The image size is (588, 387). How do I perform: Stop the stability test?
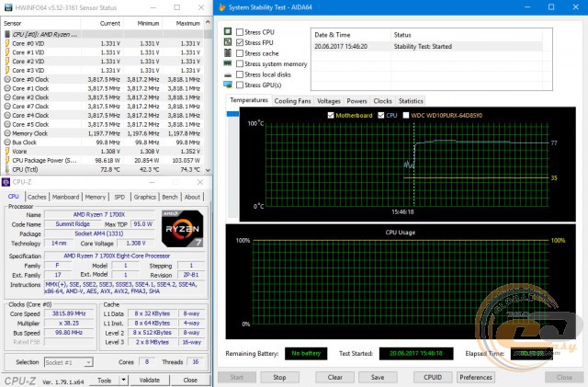pyautogui.click(x=279, y=377)
